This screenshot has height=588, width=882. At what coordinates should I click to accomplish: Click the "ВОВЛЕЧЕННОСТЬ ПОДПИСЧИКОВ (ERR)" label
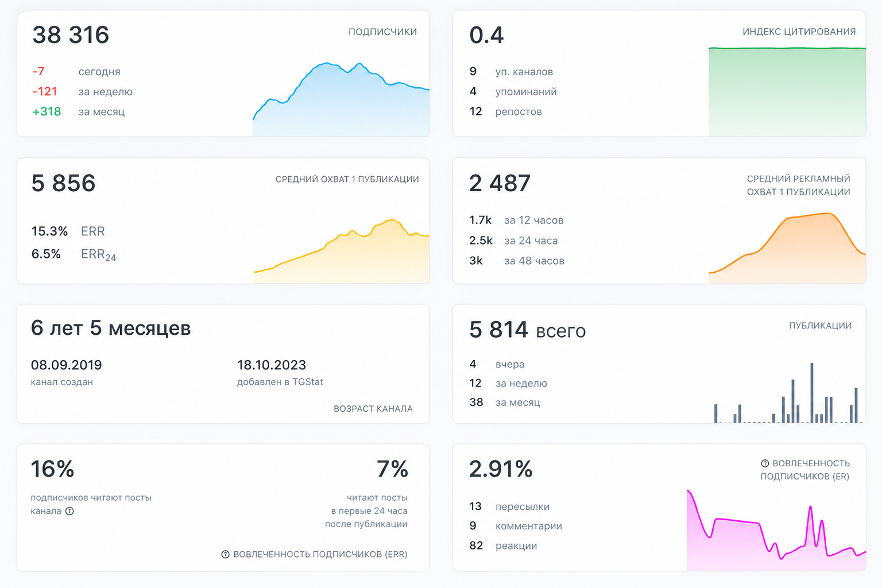pos(320,554)
